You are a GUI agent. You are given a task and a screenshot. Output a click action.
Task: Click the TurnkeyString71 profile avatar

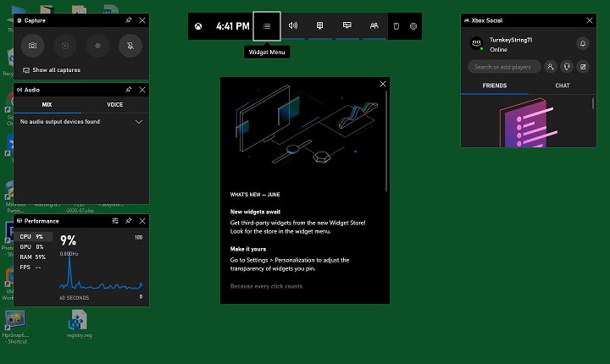pos(476,43)
